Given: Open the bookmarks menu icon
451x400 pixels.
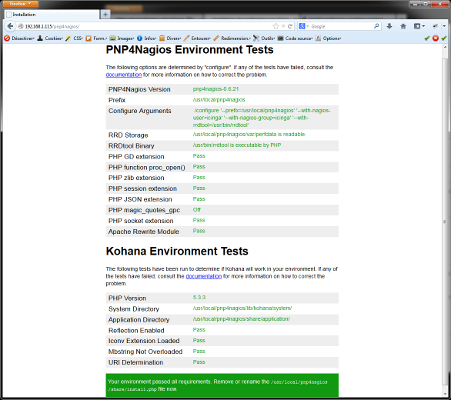Looking at the screenshot, I should point(419,26).
